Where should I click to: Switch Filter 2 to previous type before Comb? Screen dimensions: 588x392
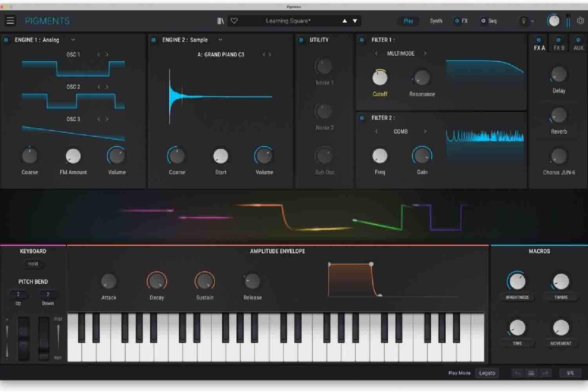point(376,131)
